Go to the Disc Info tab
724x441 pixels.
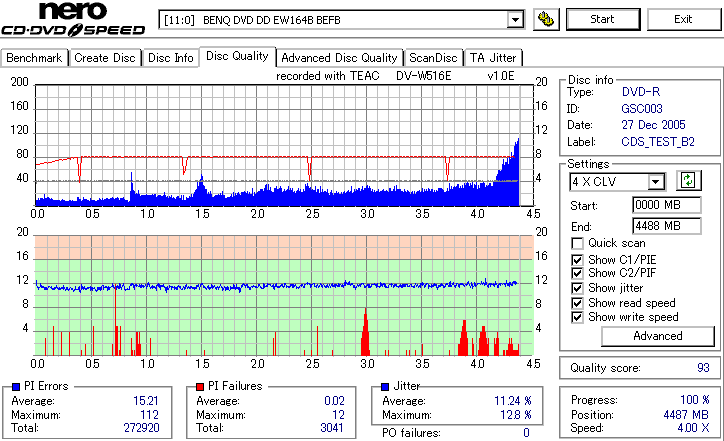(170, 58)
